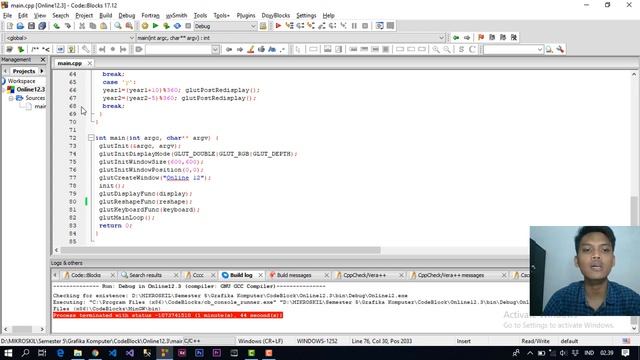Close the Management panel
640x360 pixels.
click(x=43, y=60)
